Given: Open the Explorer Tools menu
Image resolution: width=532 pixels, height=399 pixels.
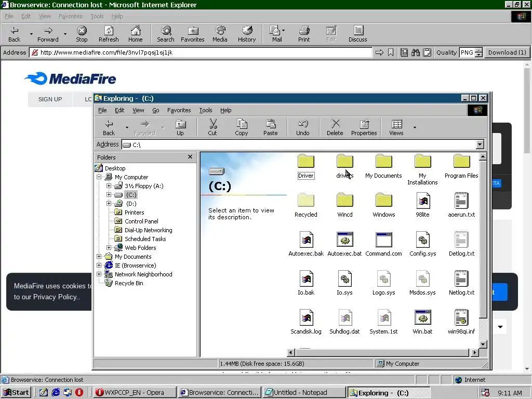Looking at the screenshot, I should pyautogui.click(x=206, y=110).
